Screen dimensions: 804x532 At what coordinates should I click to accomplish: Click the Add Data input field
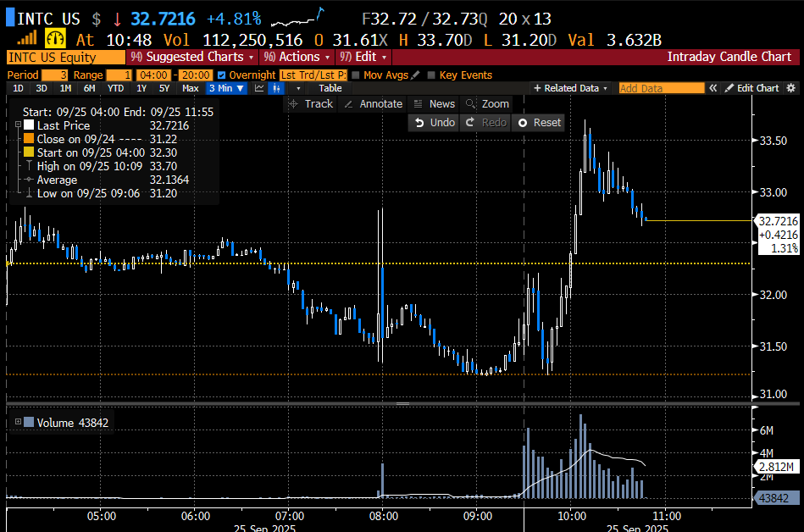[662, 88]
